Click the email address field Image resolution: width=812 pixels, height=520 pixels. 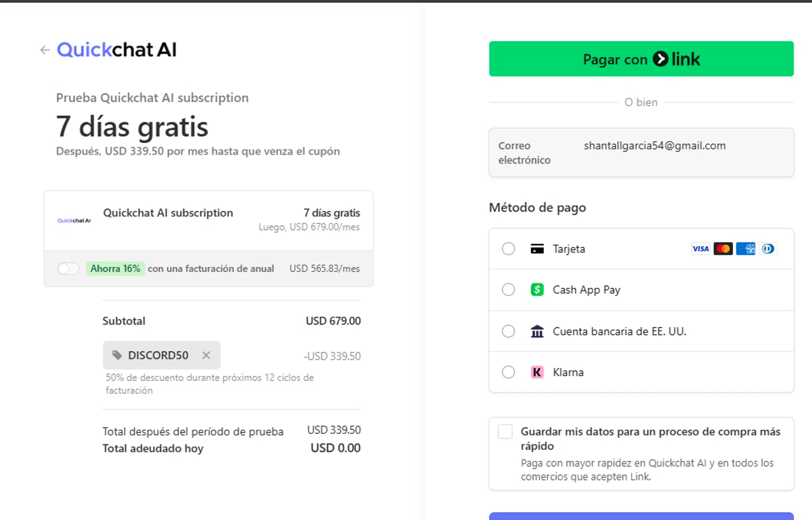[x=641, y=153]
